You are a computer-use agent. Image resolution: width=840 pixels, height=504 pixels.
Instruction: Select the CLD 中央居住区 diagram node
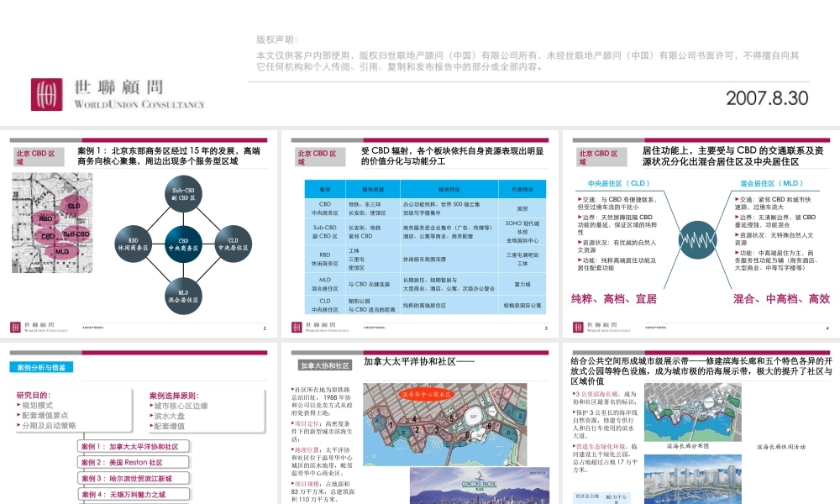pos(233,244)
